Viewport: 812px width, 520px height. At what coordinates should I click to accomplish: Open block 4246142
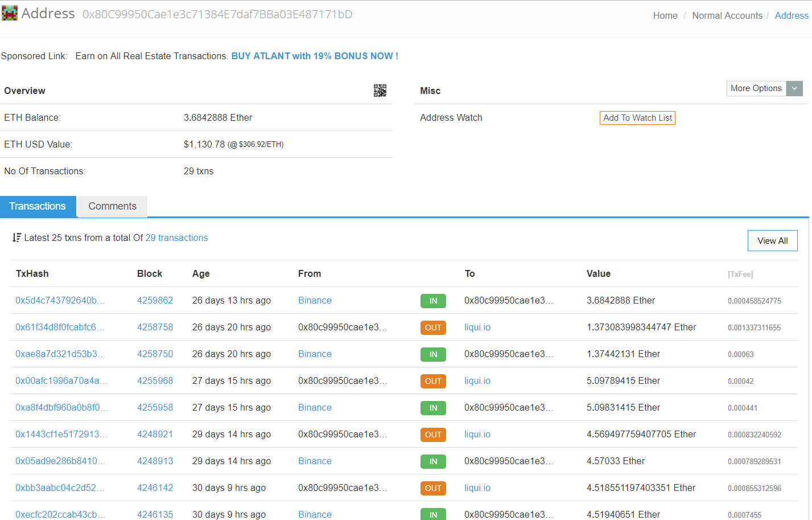[155, 488]
